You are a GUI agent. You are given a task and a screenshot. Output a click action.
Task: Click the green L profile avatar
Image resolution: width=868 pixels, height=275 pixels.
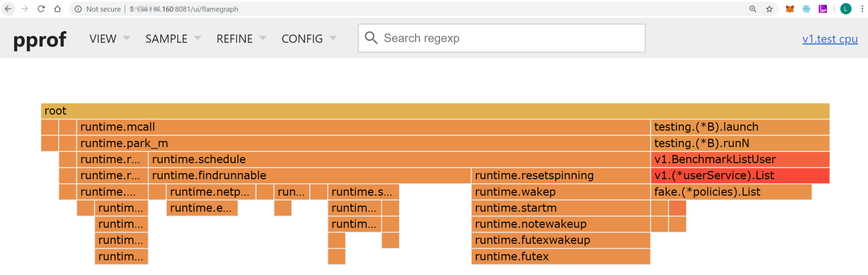[845, 9]
